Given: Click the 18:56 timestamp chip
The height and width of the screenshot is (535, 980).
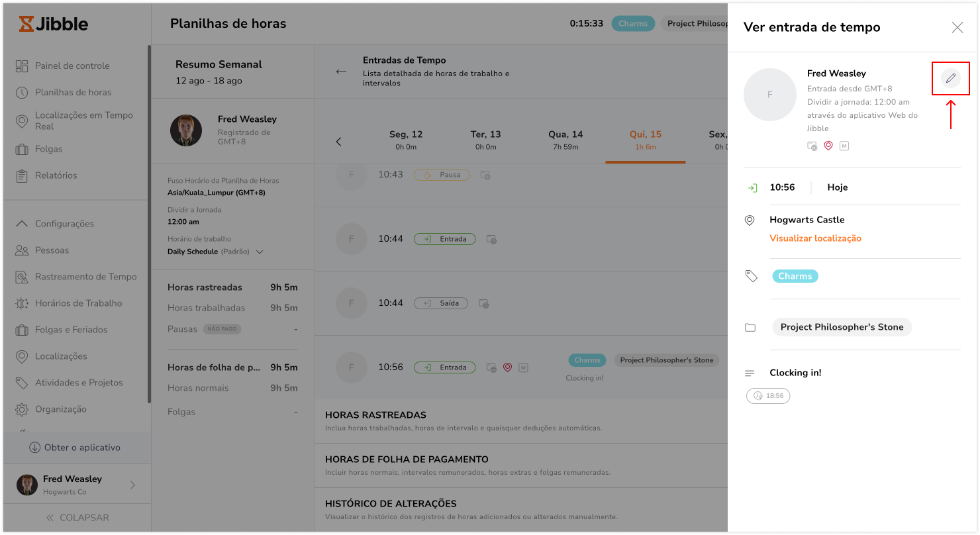Looking at the screenshot, I should 768,396.
